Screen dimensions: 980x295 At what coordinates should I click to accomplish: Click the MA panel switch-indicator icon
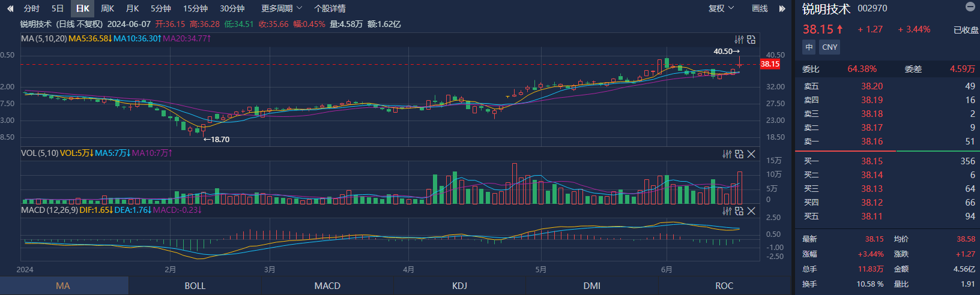click(x=751, y=40)
